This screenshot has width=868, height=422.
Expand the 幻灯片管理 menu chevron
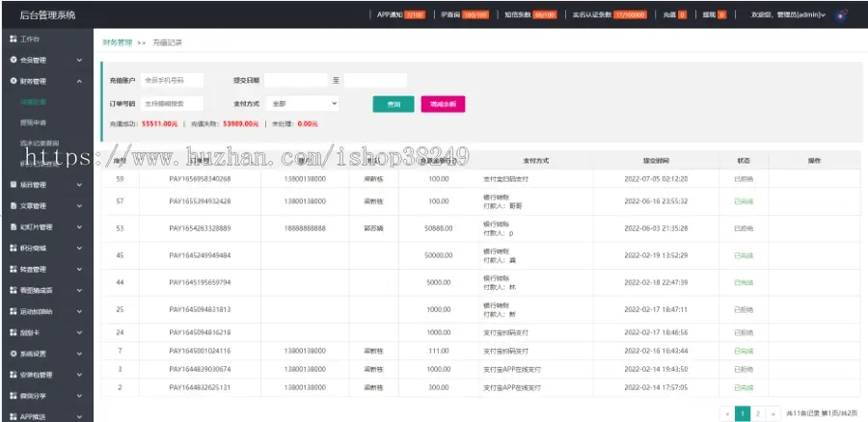79,226
